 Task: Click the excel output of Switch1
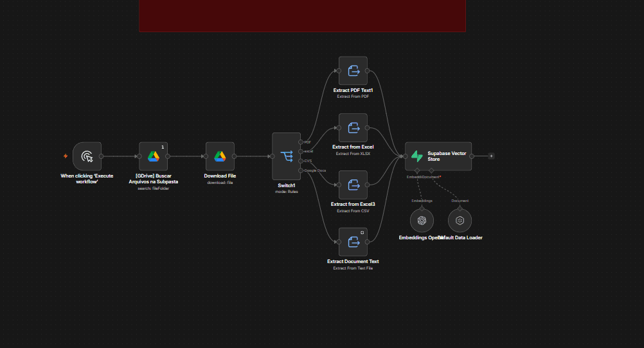tap(301, 152)
